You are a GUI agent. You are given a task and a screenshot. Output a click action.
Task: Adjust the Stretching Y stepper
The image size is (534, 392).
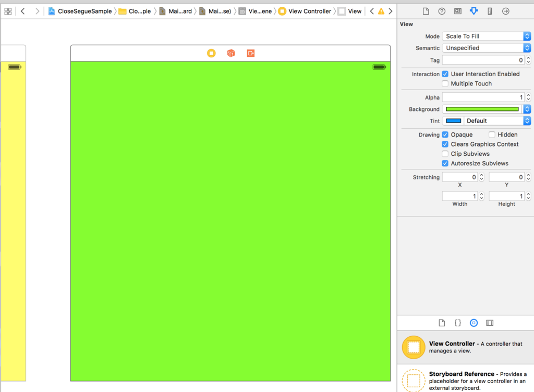tap(528, 177)
